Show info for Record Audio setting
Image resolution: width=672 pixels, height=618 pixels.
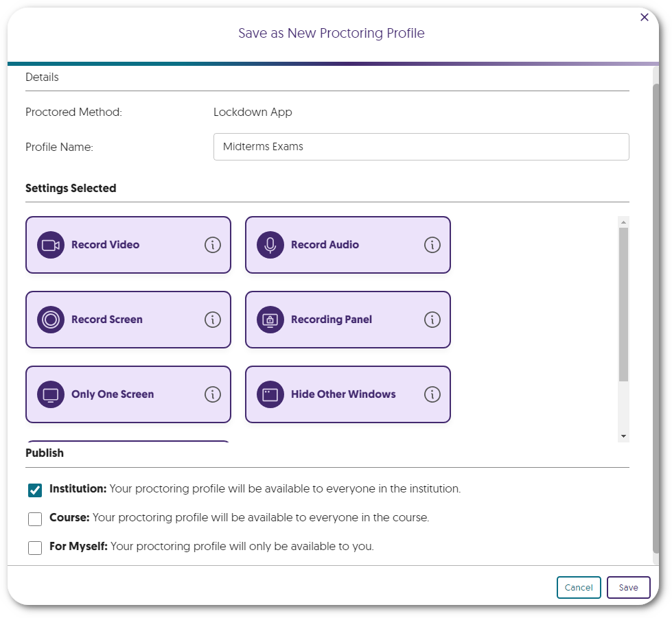coord(432,245)
